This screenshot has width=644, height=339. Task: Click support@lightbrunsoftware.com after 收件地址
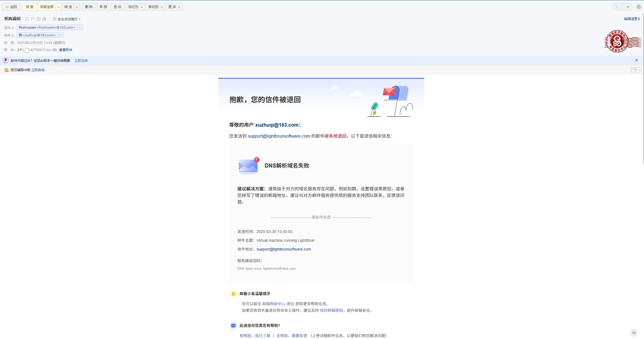click(284, 249)
